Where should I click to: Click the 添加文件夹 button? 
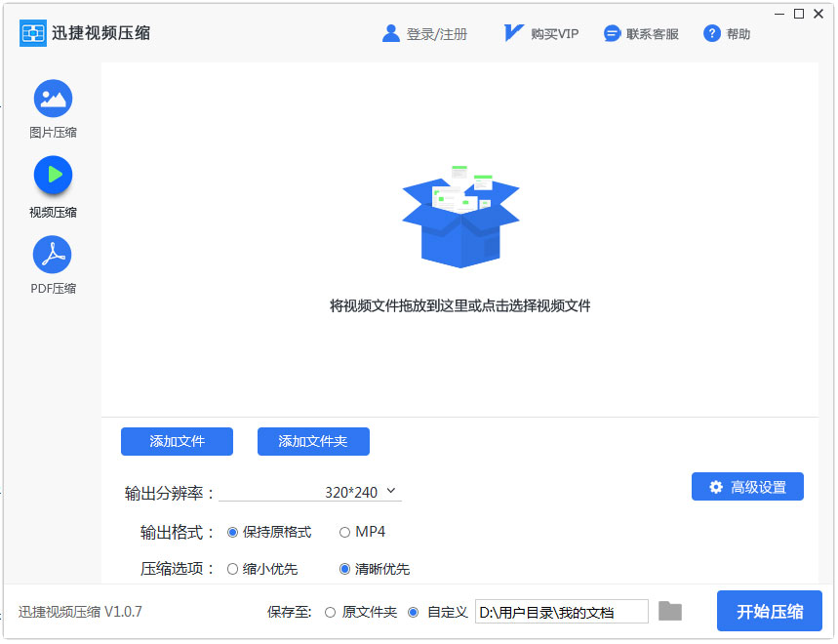coord(311,441)
